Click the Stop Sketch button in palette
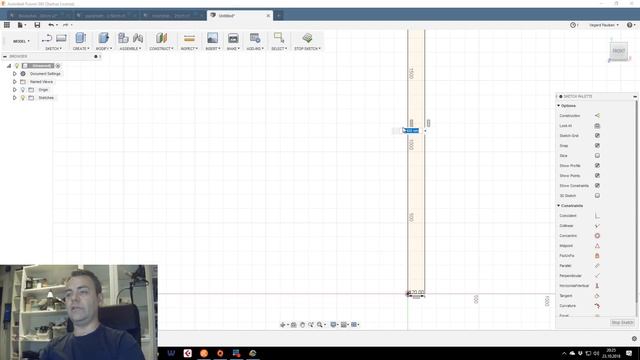The image size is (640, 360). [622, 322]
